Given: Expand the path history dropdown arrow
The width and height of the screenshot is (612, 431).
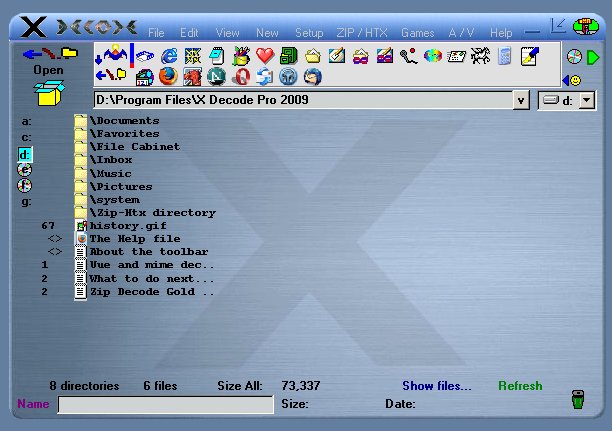Looking at the screenshot, I should [x=521, y=100].
